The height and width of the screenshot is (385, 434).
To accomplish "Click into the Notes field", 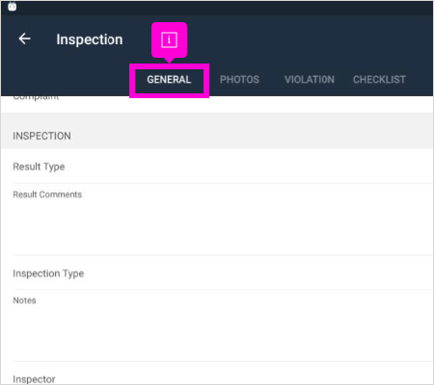I will pos(223,326).
